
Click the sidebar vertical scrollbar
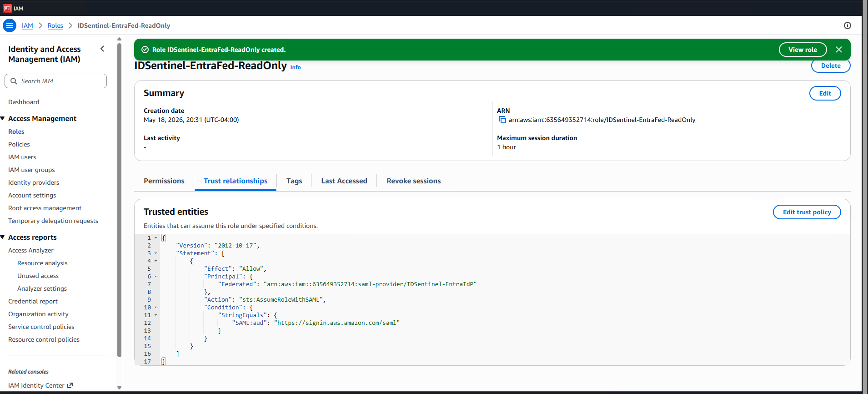pyautogui.click(x=119, y=200)
